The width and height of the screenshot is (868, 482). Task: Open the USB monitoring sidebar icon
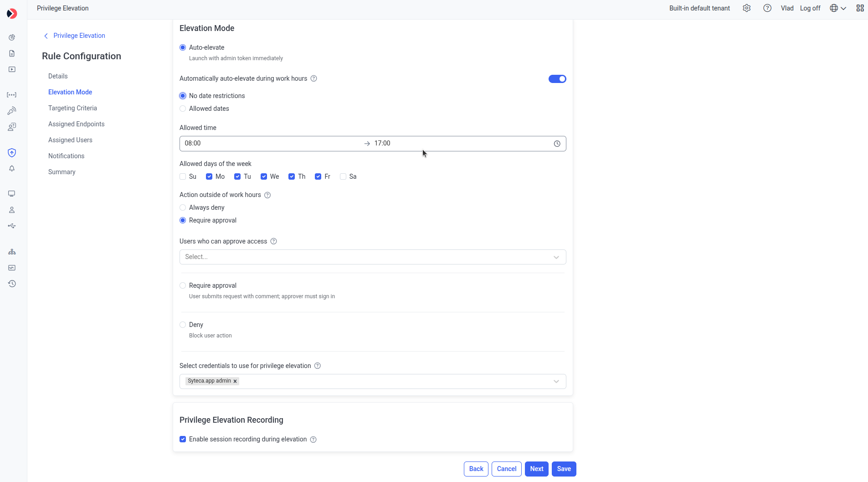(x=12, y=226)
